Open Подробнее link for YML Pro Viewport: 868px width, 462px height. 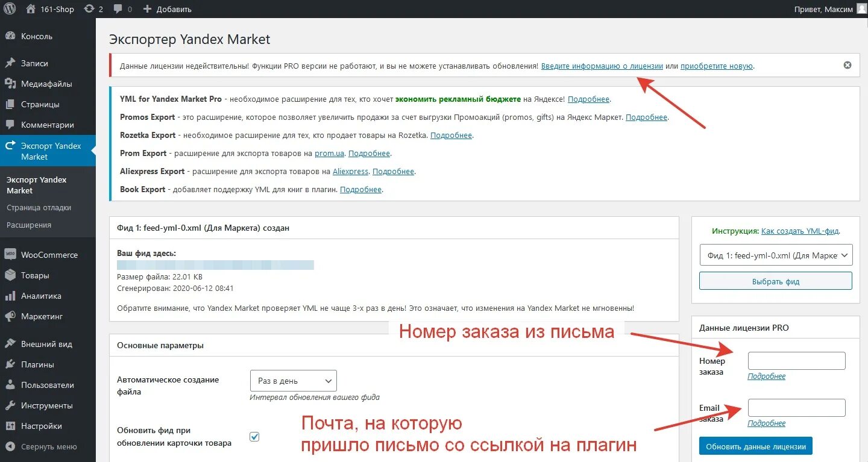(588, 99)
